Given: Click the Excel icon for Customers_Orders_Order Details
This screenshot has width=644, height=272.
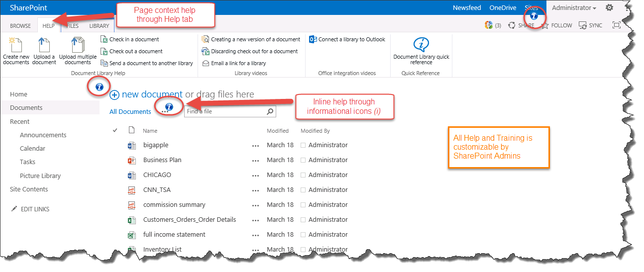Looking at the screenshot, I should click(132, 220).
